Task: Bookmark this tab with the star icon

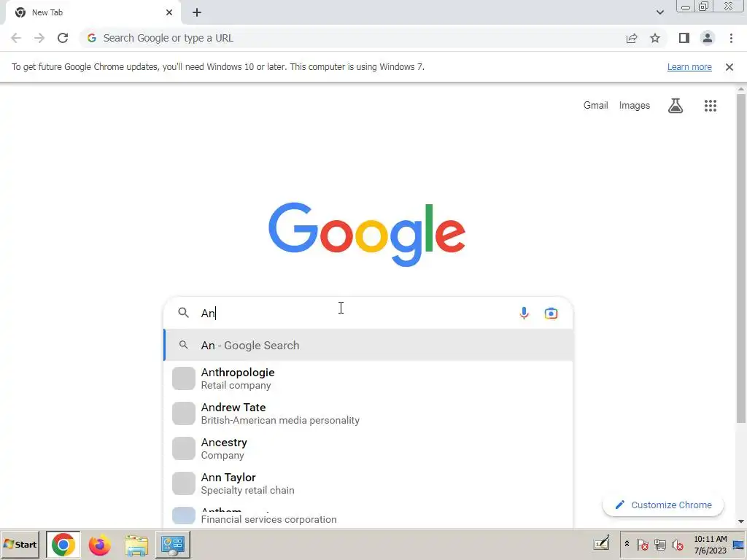Action: click(655, 38)
